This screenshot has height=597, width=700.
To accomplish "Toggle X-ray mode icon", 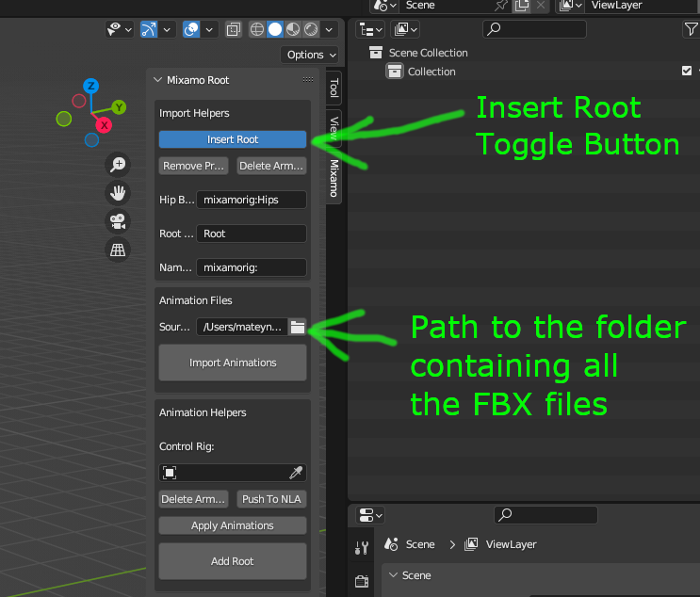I will coord(234,29).
